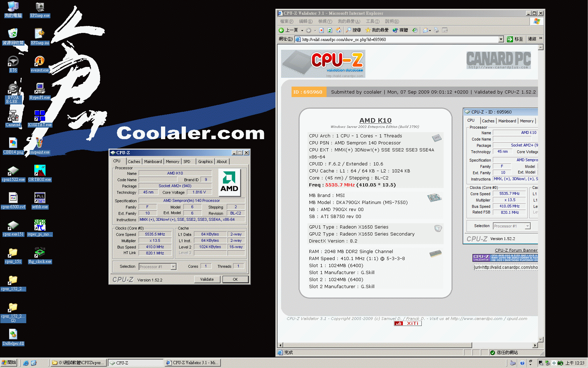
Task: Click the Windows Start button
Action: (x=9, y=363)
